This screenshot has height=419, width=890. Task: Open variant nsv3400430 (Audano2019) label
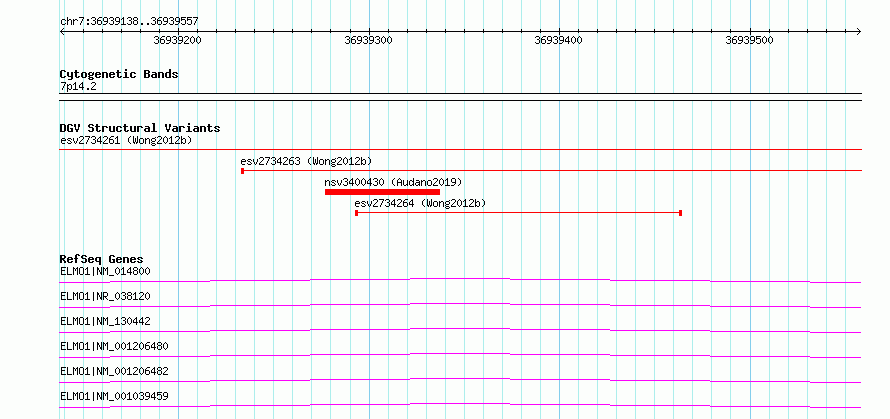click(x=393, y=182)
